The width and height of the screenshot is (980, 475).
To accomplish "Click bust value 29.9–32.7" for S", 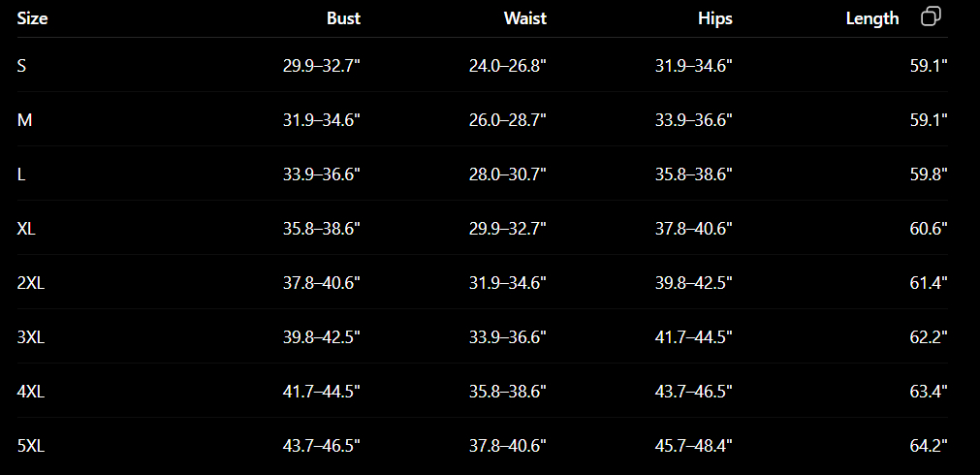I will coord(322,66).
